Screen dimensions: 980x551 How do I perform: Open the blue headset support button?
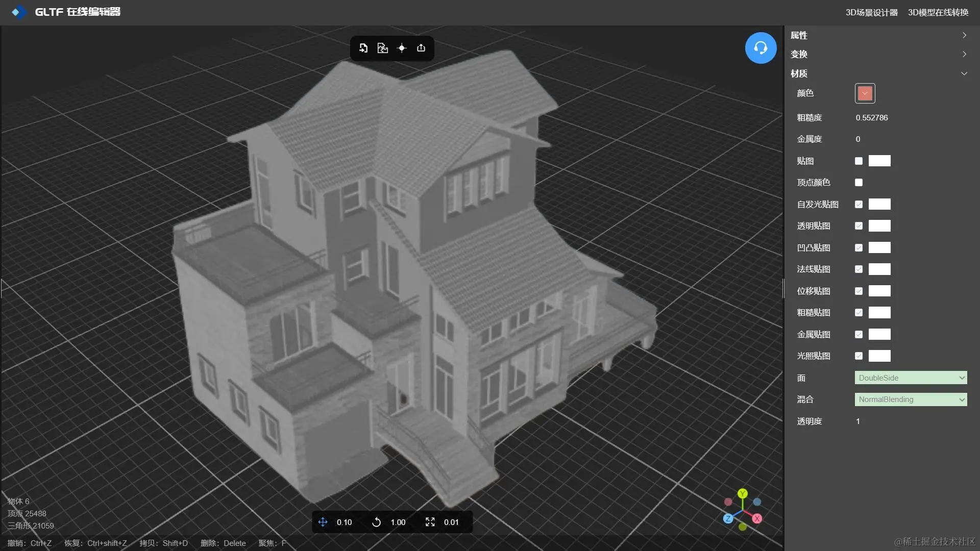click(761, 48)
